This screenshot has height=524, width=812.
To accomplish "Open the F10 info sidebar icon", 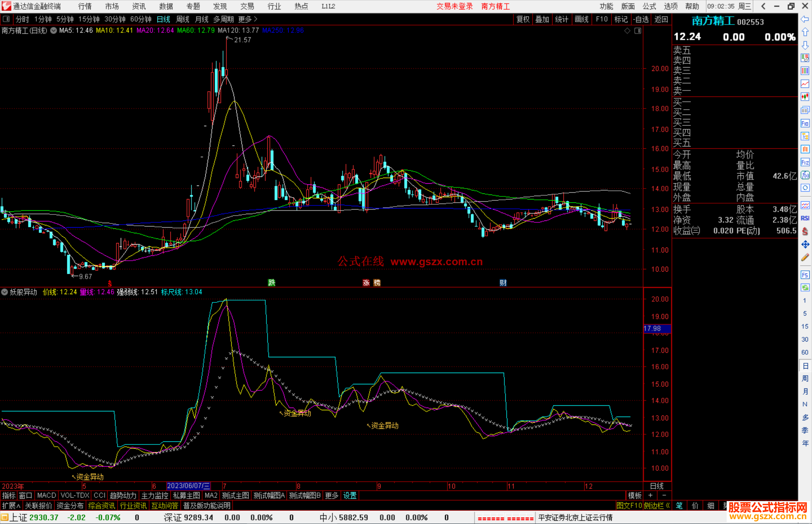I will (x=805, y=123).
